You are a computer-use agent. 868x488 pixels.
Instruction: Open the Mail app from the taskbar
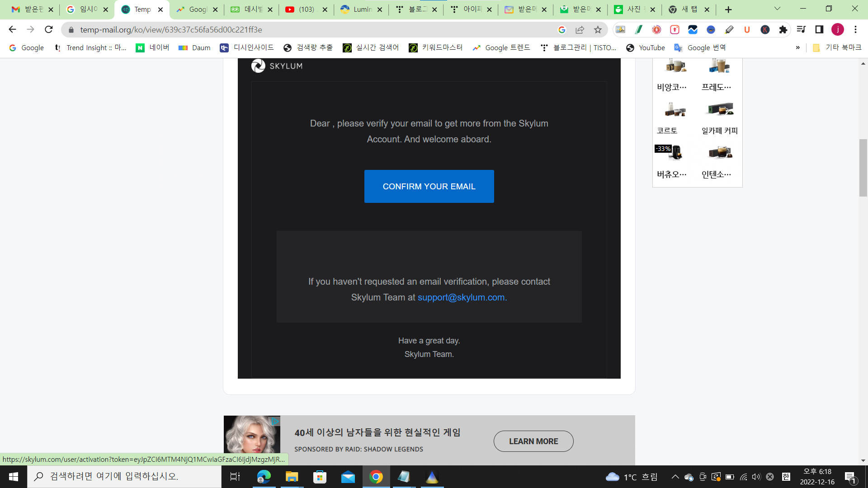(x=348, y=477)
